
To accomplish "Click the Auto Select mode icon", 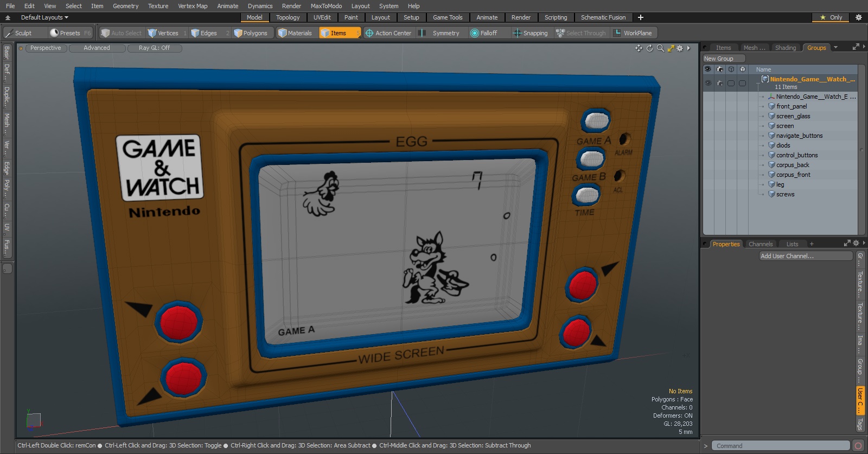I will click(x=105, y=33).
